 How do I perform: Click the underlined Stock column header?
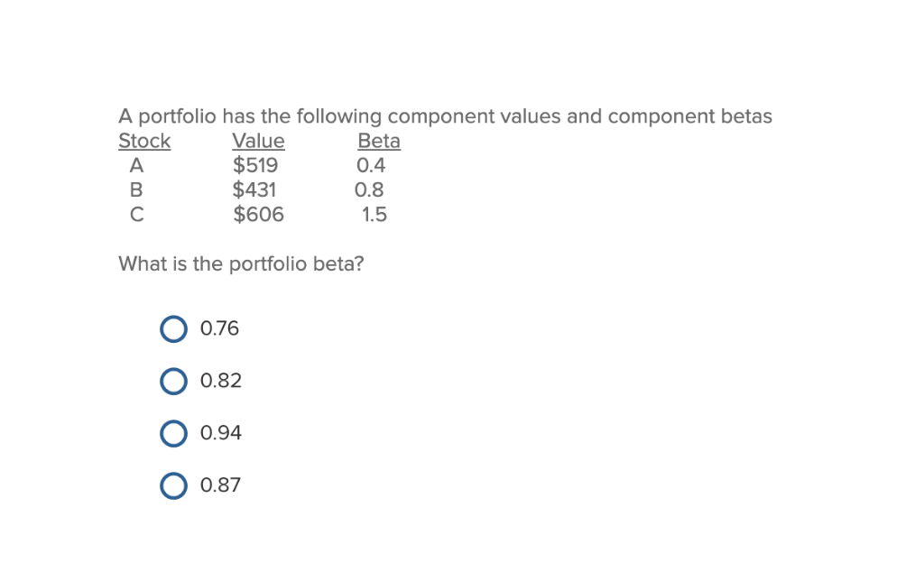point(144,142)
